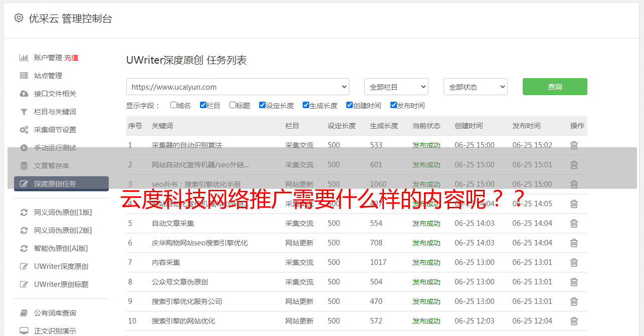Click the page title UWriter深度原创 任务列表
Image resolution: width=644 pixels, height=336 pixels.
click(186, 61)
